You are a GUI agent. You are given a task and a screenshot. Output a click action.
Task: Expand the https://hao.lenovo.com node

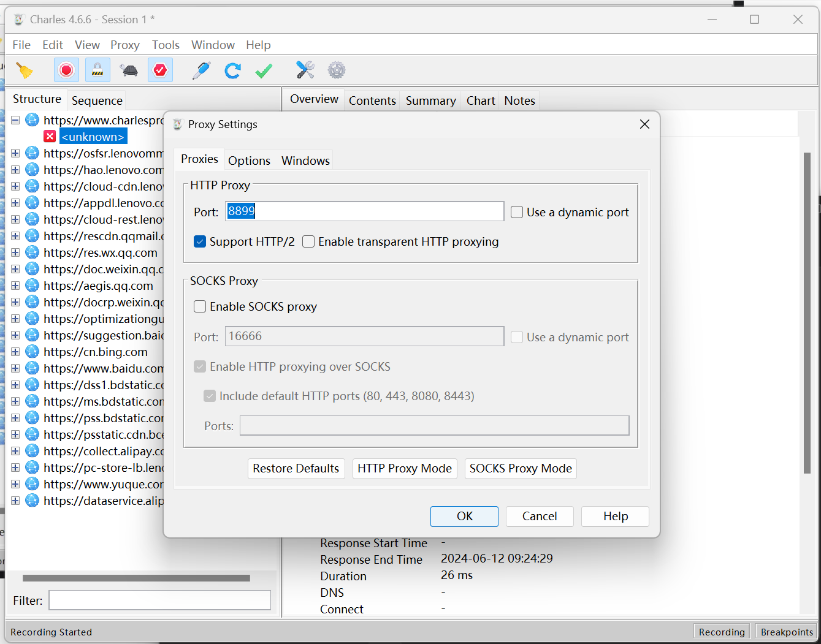(x=15, y=170)
